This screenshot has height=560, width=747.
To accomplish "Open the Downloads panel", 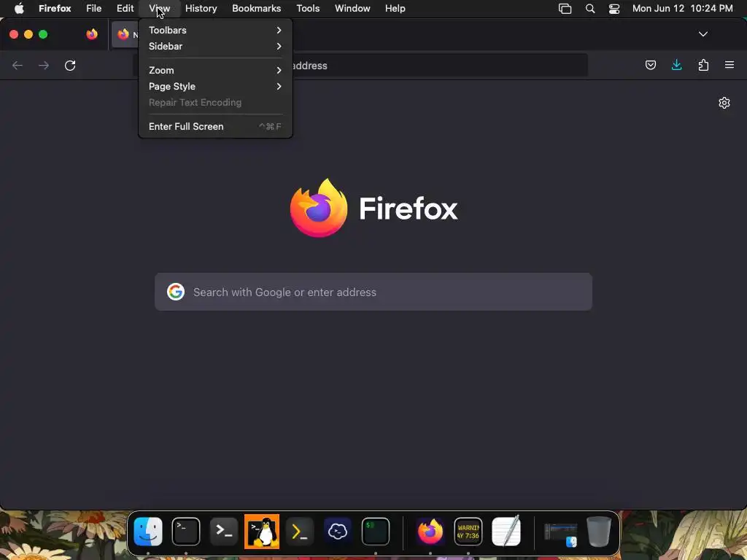I will 676,65.
